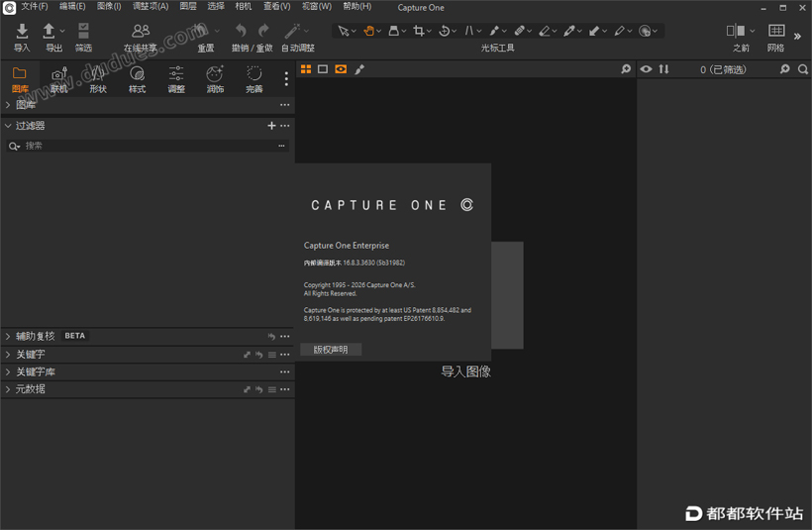Switch to the Refine (完善) tool tab
Screen dimensions: 812x530
click(x=254, y=80)
